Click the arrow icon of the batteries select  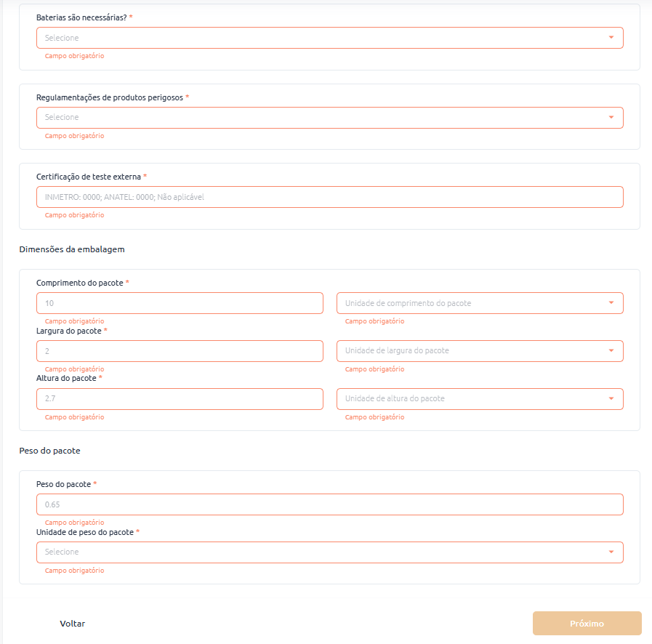tap(611, 38)
